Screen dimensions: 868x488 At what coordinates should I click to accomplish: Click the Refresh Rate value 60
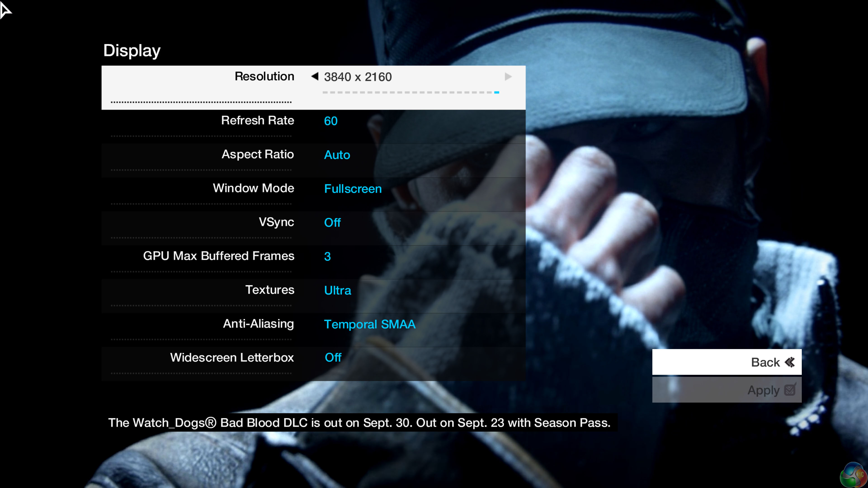point(330,121)
